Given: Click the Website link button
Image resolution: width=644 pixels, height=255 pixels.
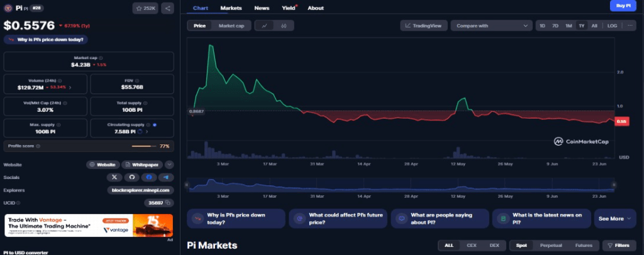Looking at the screenshot, I should point(103,165).
